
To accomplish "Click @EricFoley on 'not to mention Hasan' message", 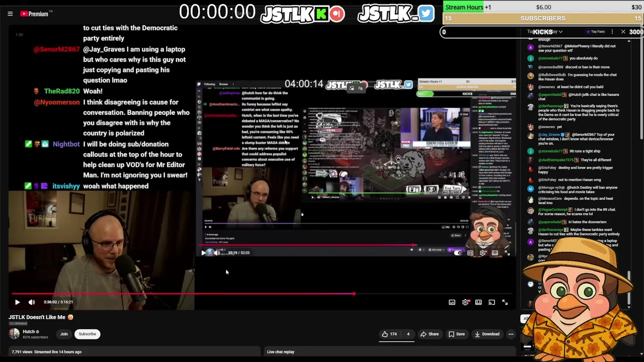I will coord(548,180).
